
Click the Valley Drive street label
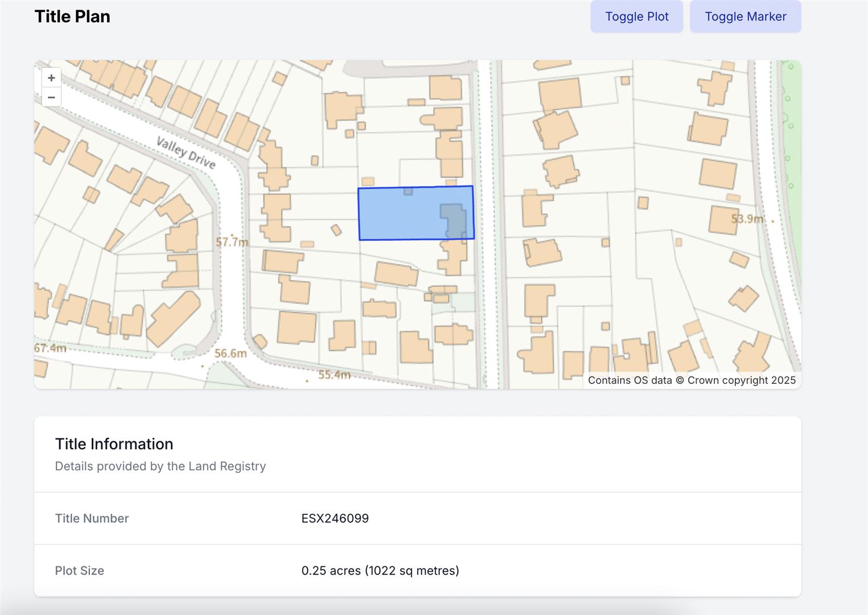186,153
